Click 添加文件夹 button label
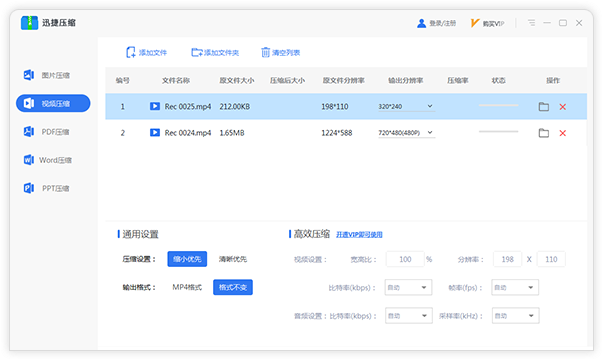The width and height of the screenshot is (603, 360). coord(221,52)
